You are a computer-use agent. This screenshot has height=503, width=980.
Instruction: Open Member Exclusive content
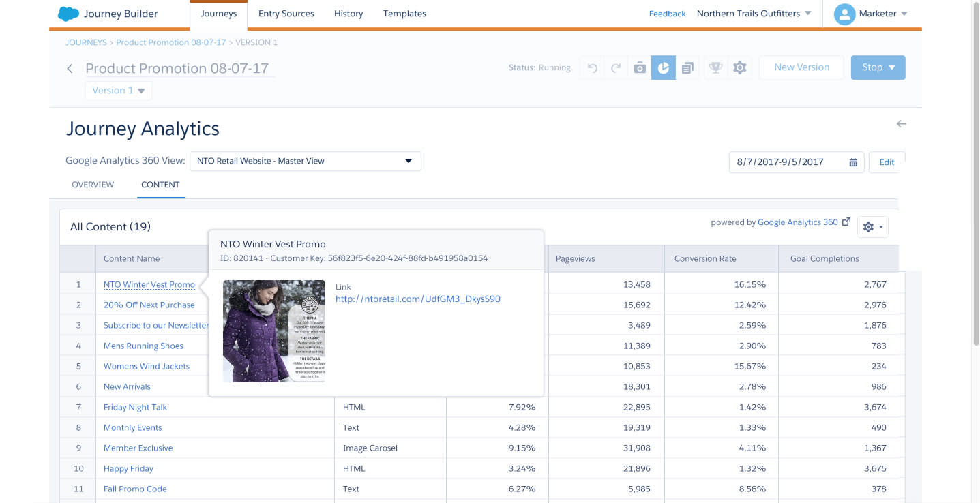point(138,448)
